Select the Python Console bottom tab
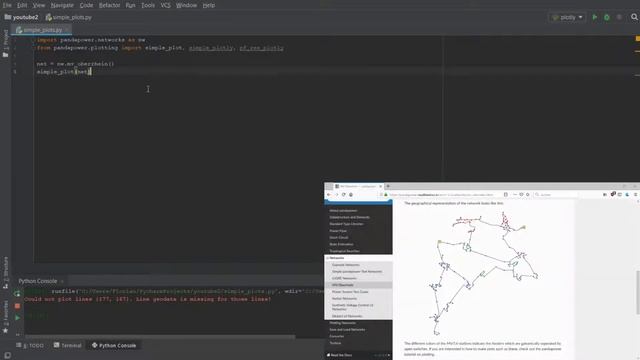The height and width of the screenshot is (360, 640). [114, 345]
